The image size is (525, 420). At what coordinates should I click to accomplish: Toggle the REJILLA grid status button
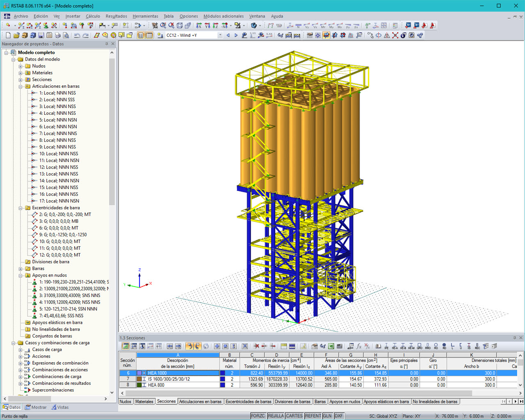coord(276,416)
